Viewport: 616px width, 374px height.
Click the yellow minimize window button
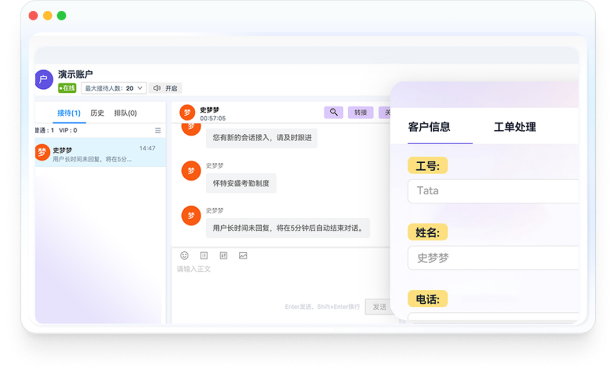pyautogui.click(x=48, y=15)
